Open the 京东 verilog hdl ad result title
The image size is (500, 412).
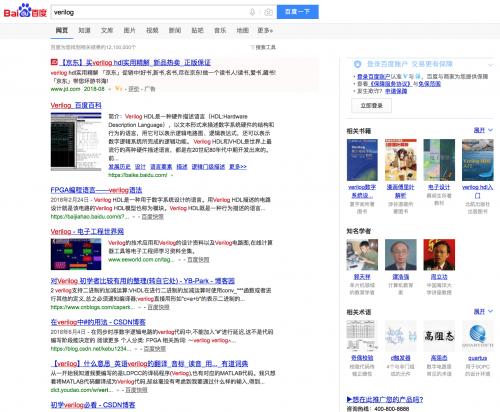(135, 62)
